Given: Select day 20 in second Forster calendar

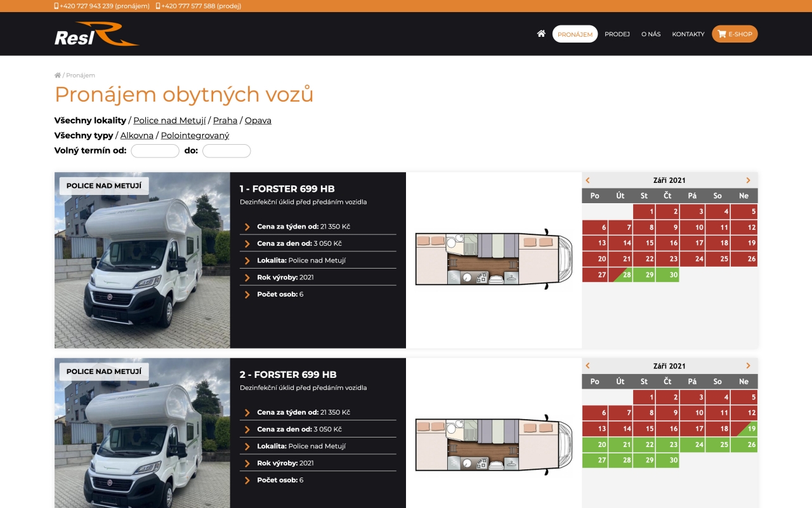Looking at the screenshot, I should coord(595,444).
